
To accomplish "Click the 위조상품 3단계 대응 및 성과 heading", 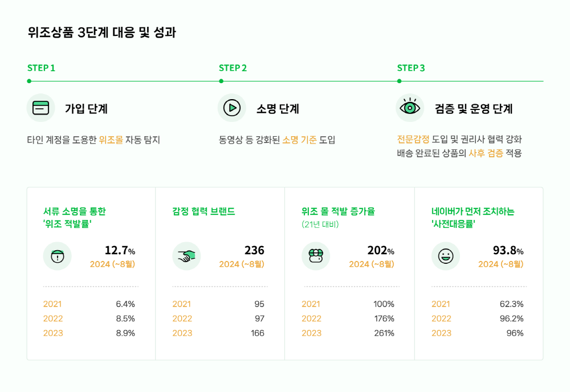I will pos(102,32).
